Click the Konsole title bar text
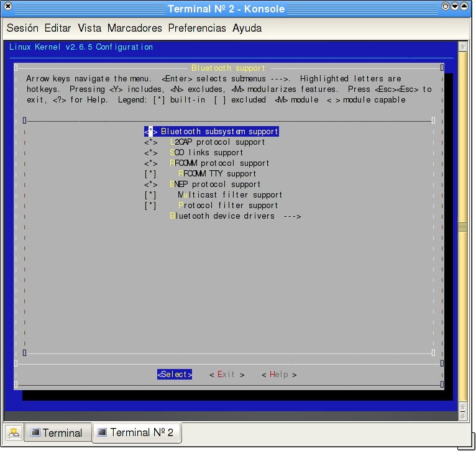 coord(226,9)
